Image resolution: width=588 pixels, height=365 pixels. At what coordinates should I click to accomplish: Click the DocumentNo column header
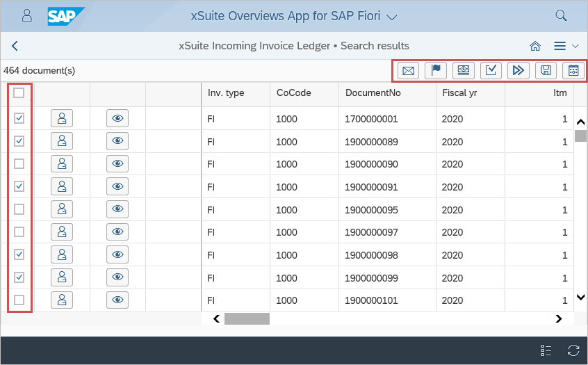pos(387,93)
